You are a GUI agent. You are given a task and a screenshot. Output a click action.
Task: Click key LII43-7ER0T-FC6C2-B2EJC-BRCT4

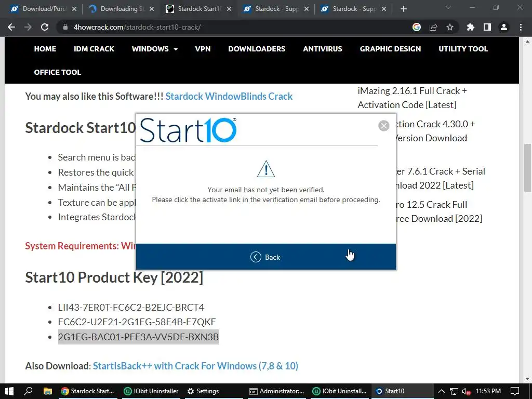(x=131, y=308)
